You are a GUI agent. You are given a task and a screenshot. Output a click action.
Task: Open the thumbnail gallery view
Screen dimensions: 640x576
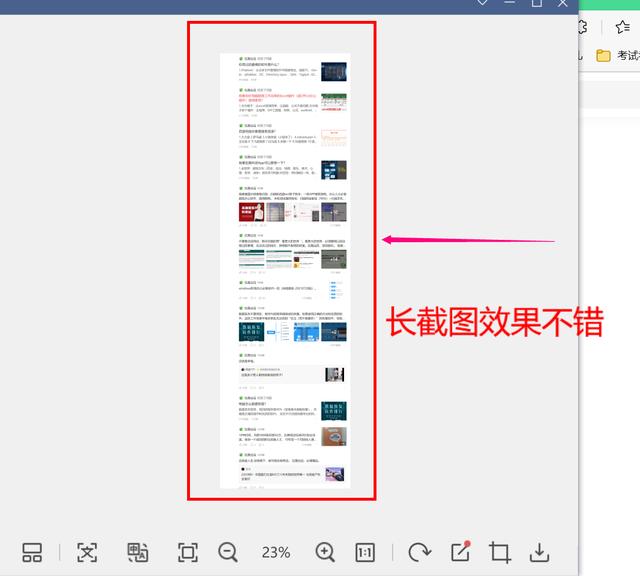pos(32,552)
